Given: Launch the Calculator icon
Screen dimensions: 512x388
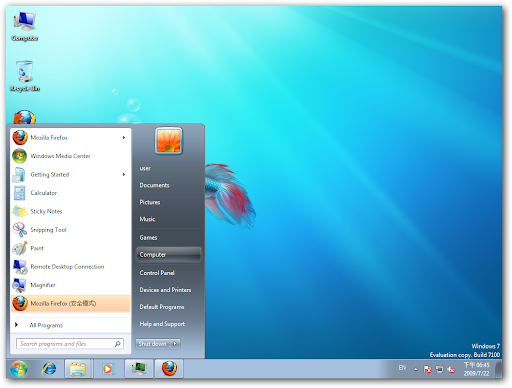Looking at the screenshot, I should 19,193.
